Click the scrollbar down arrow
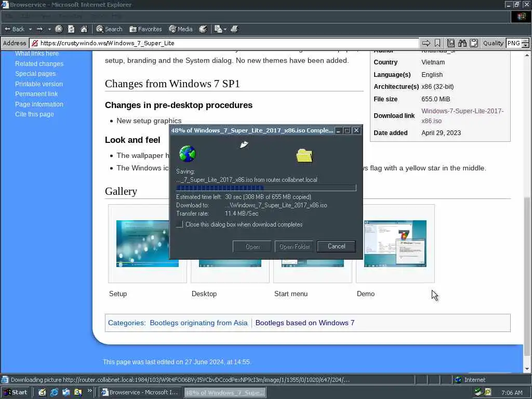The height and width of the screenshot is (399, 532). tap(527, 368)
